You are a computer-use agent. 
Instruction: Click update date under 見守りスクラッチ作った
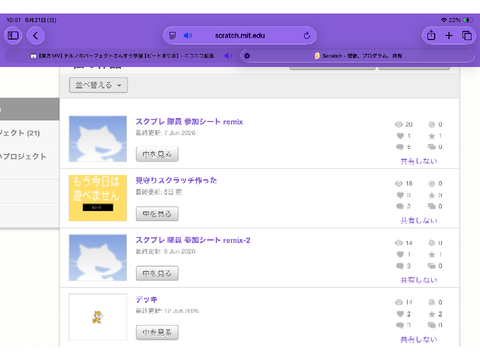point(159,192)
